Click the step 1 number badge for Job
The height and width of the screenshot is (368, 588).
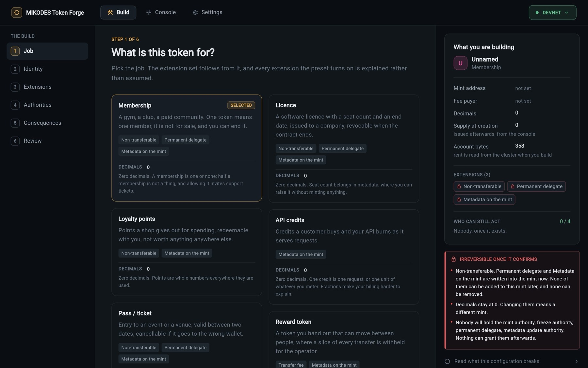pyautogui.click(x=15, y=51)
